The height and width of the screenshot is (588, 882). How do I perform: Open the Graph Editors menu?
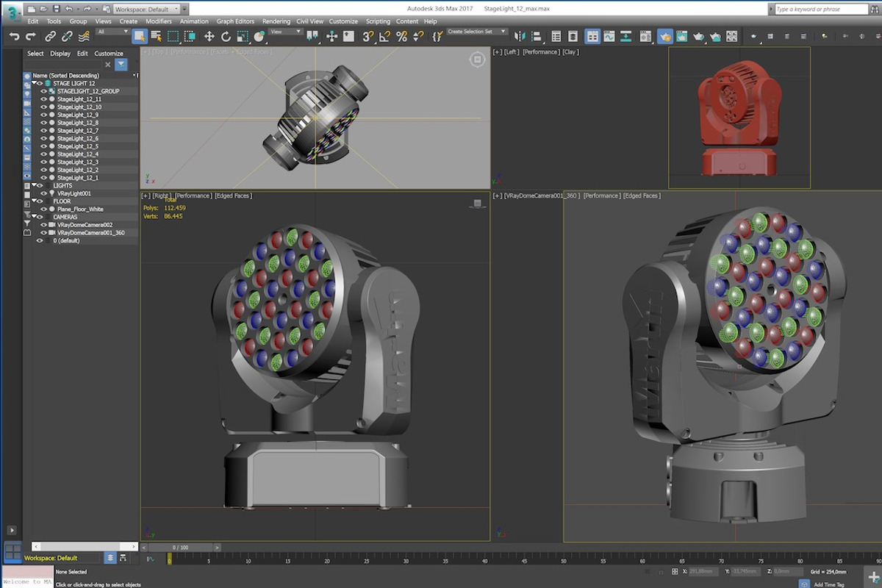click(235, 21)
